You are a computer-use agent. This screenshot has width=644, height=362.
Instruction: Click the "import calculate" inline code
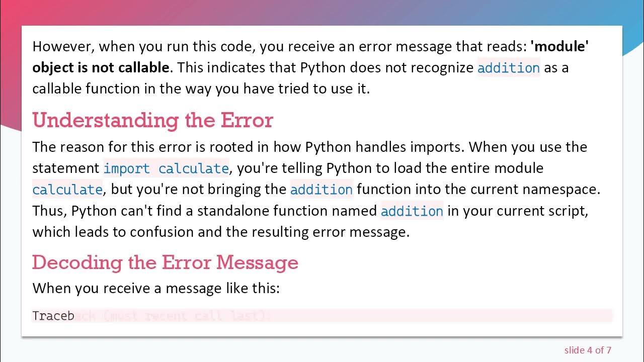point(166,168)
